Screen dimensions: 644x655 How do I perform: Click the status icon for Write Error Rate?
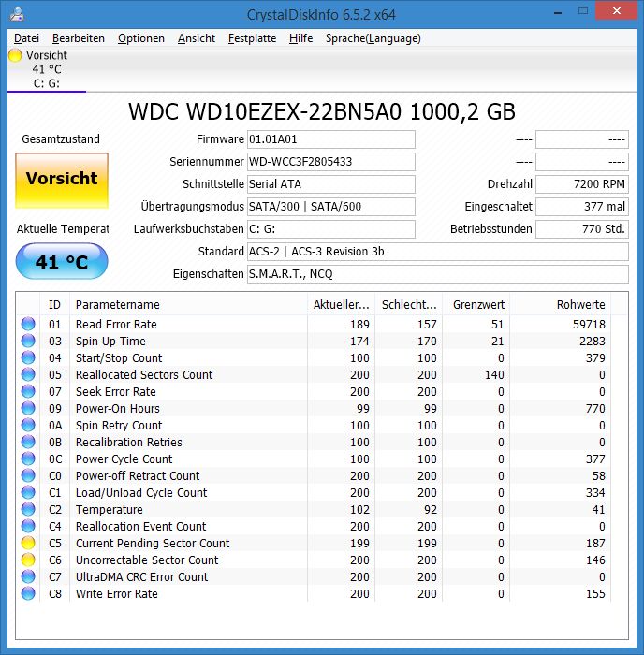tap(28, 593)
